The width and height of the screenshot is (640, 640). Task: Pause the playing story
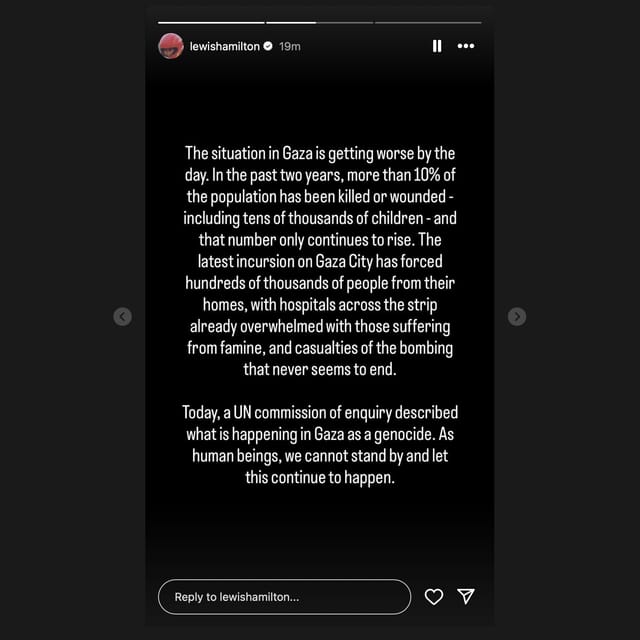(437, 46)
